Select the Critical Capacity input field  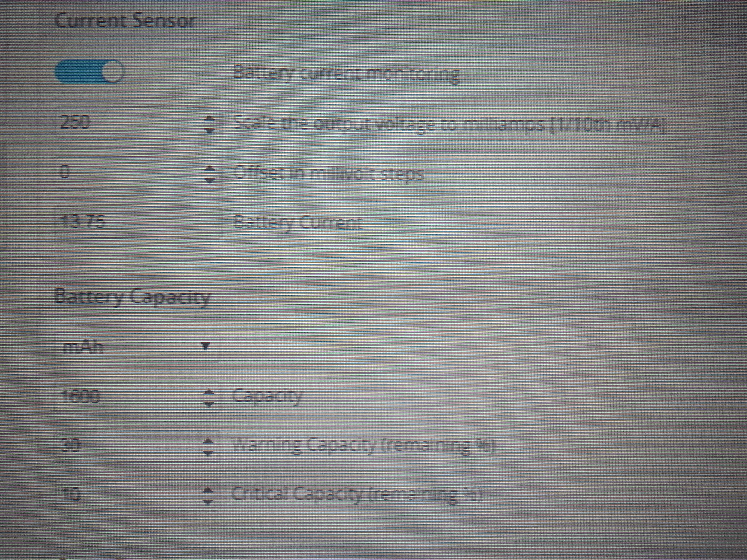click(128, 495)
